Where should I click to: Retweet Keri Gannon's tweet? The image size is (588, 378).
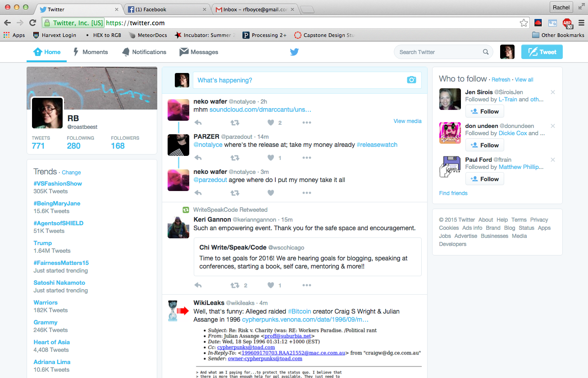pyautogui.click(x=235, y=285)
